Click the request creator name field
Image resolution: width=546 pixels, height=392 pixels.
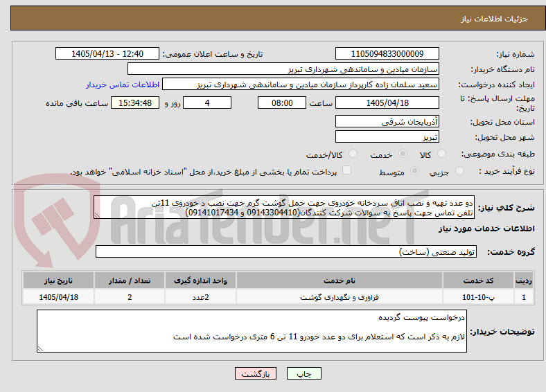pyautogui.click(x=301, y=84)
